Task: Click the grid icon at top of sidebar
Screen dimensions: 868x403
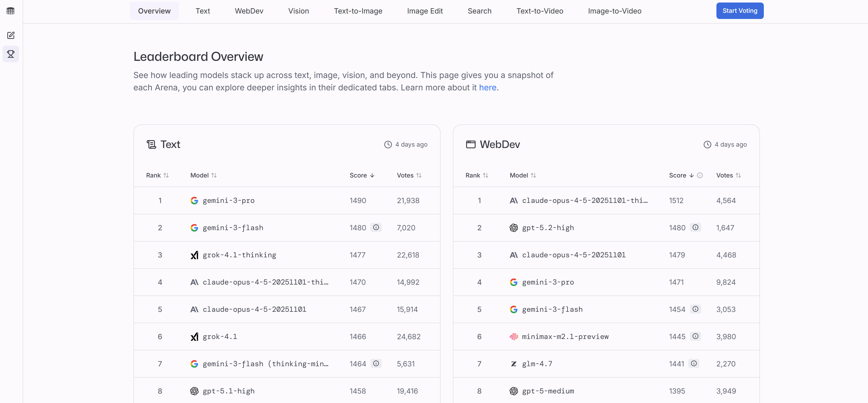Action: point(11,11)
